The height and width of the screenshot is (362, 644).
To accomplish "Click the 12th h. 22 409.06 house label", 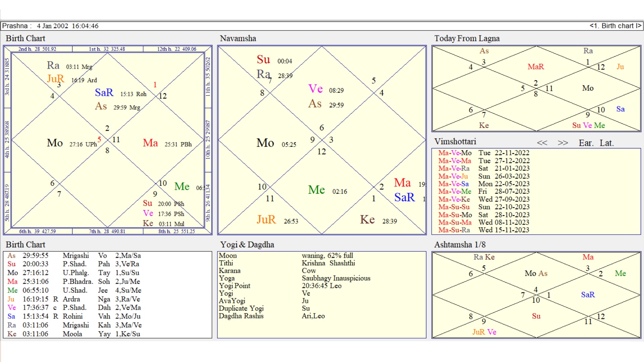I will pyautogui.click(x=177, y=49).
